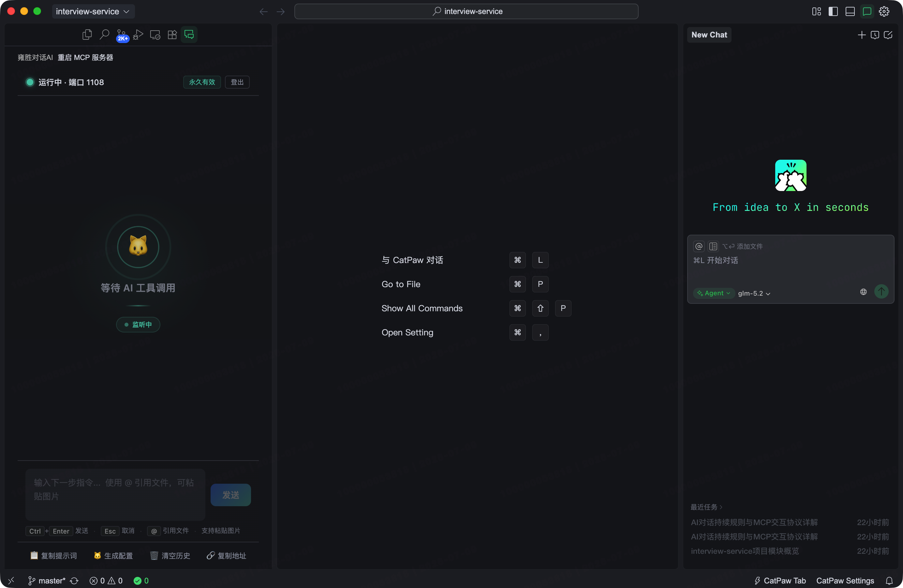Click the Open Setting shortcut entry

point(407,332)
